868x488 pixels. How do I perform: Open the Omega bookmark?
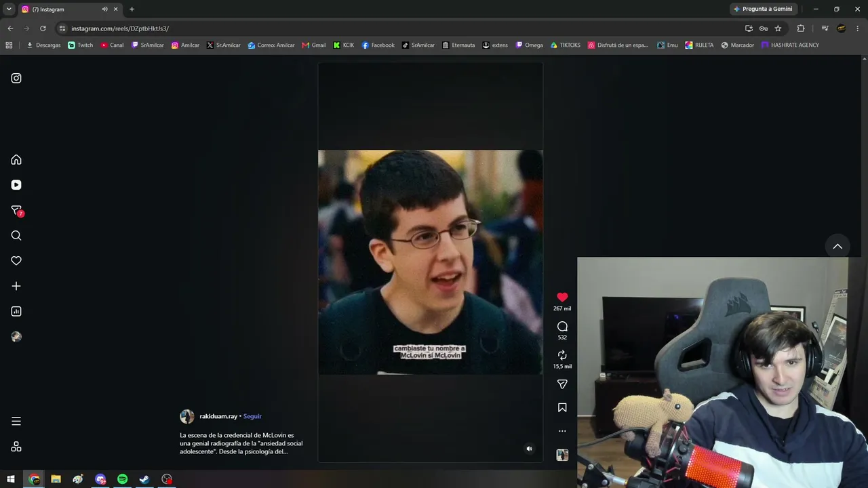pyautogui.click(x=529, y=45)
